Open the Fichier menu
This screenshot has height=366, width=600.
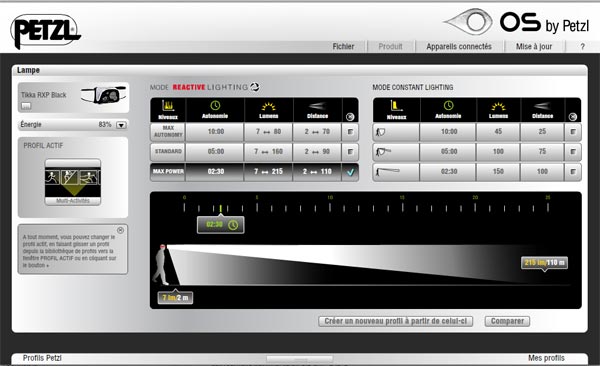(343, 46)
